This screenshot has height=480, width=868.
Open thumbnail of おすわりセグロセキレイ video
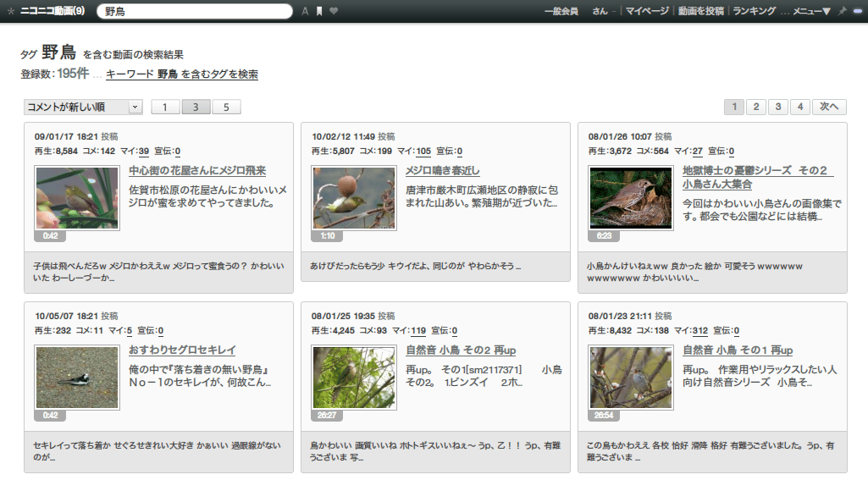[x=77, y=378]
